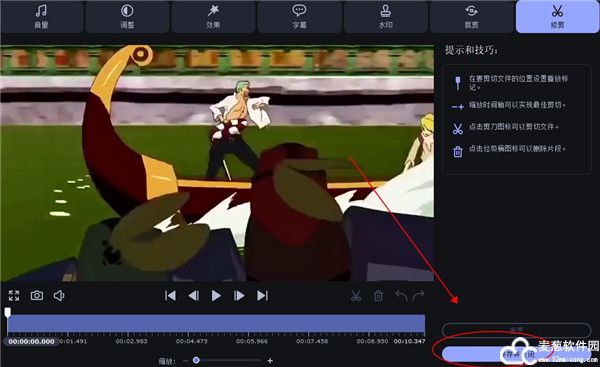Click the video preview frame
The height and width of the screenshot is (367, 600).
tap(217, 163)
